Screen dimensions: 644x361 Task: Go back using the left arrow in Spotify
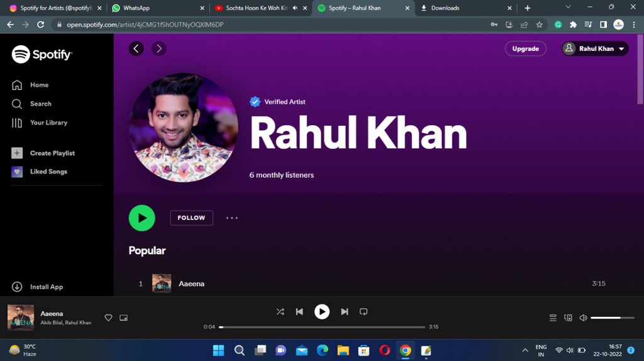(x=136, y=48)
